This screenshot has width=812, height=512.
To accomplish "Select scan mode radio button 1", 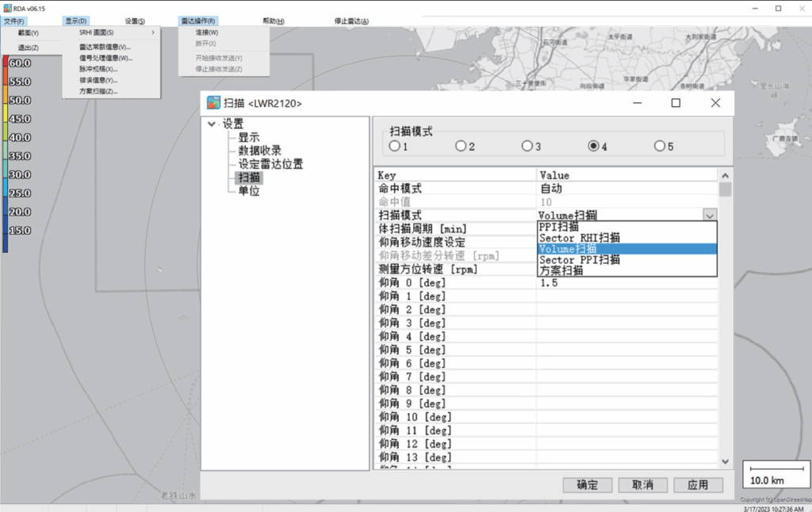I will point(395,146).
